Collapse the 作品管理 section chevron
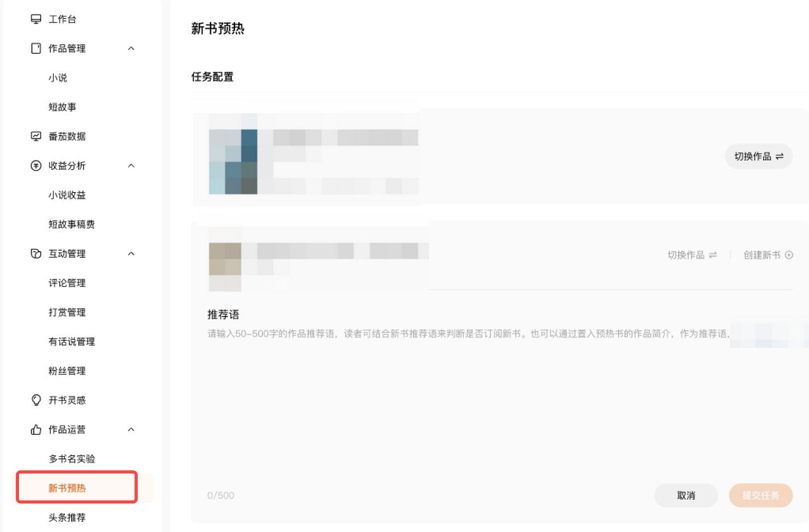809x532 pixels. click(131, 49)
